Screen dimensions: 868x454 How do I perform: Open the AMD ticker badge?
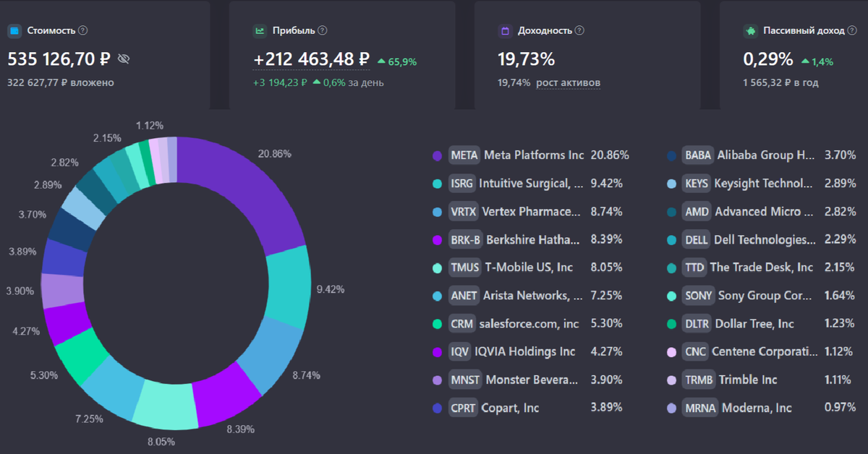(697, 212)
